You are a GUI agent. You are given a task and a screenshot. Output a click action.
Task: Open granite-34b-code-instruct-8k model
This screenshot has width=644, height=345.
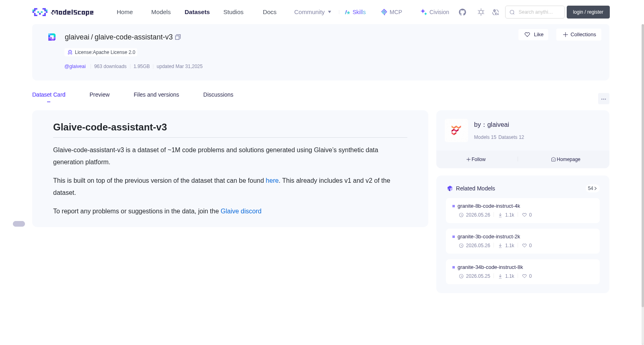click(490, 267)
